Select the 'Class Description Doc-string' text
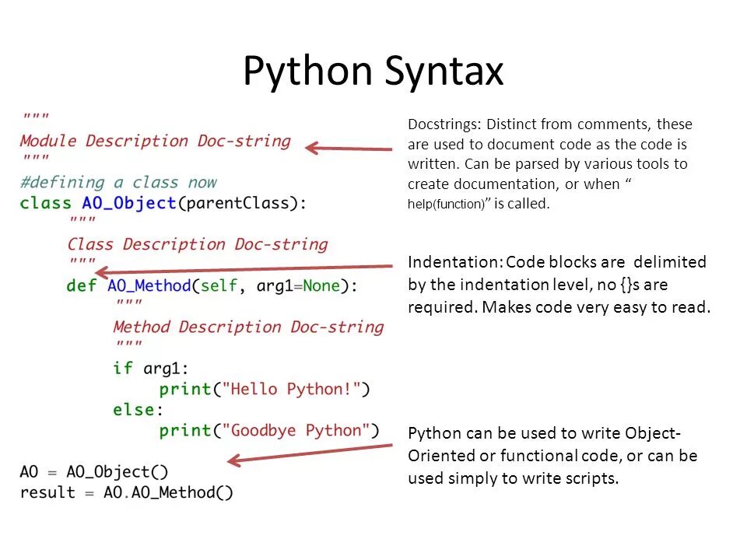The height and width of the screenshot is (560, 747). (x=197, y=244)
